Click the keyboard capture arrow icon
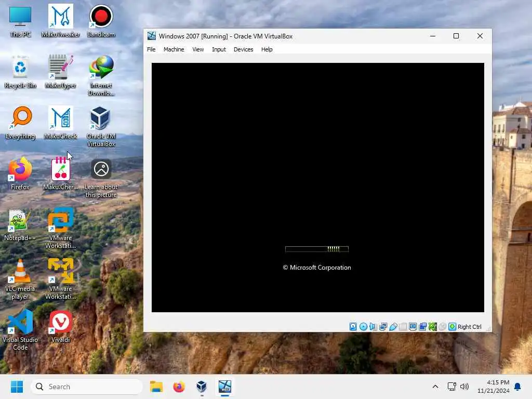This screenshot has height=399, width=532. 453,327
